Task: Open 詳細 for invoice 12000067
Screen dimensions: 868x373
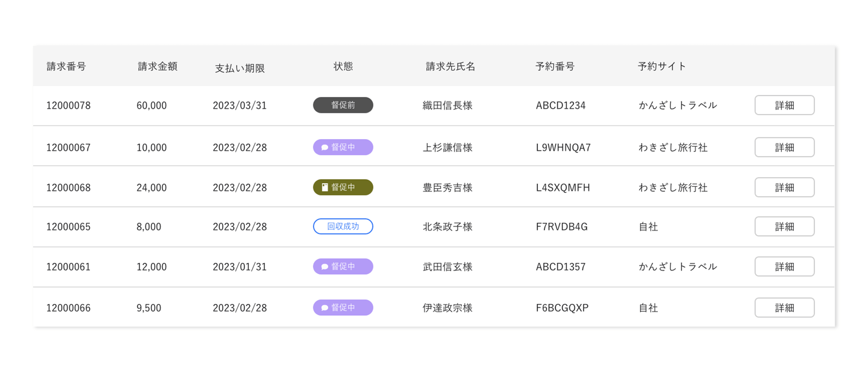Action: point(784,147)
